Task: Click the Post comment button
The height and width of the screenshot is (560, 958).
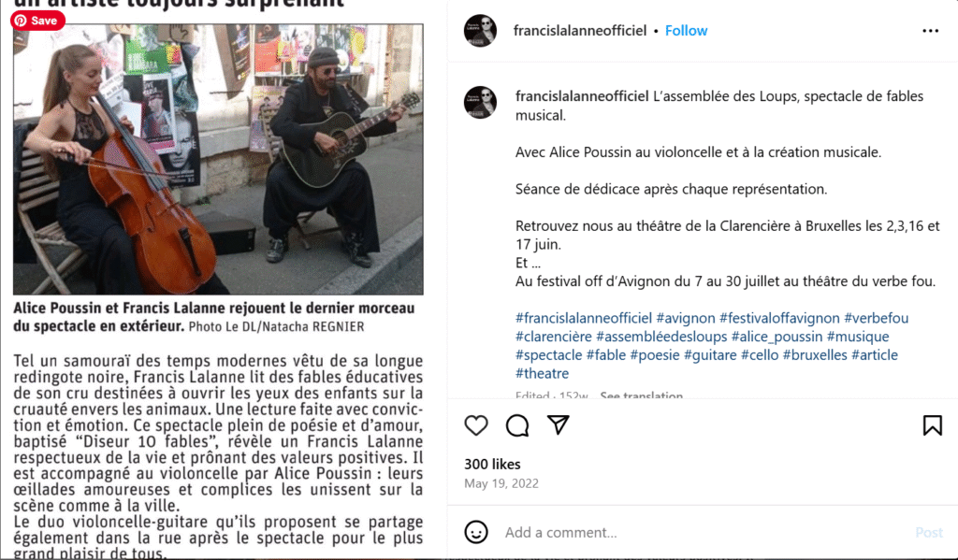Action: (929, 533)
